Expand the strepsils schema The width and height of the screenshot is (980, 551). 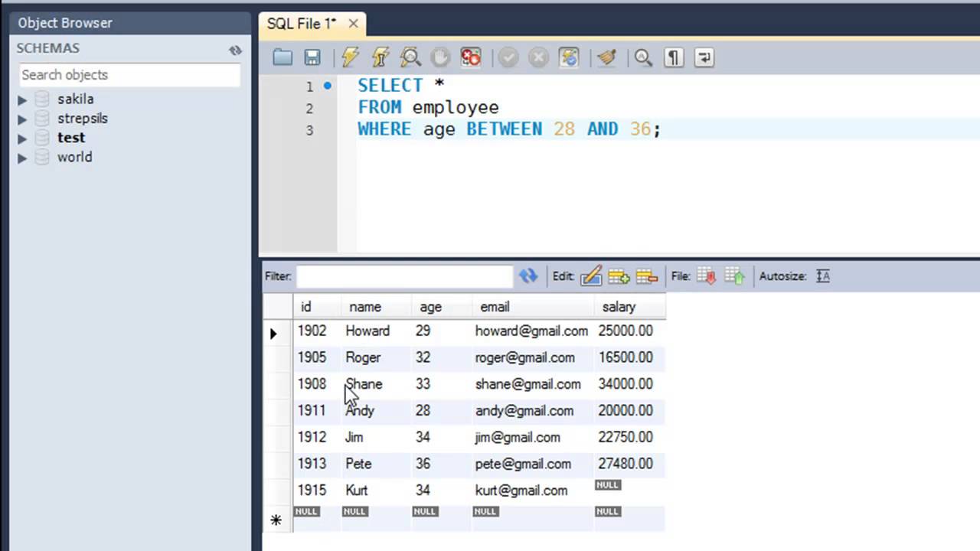click(x=22, y=119)
